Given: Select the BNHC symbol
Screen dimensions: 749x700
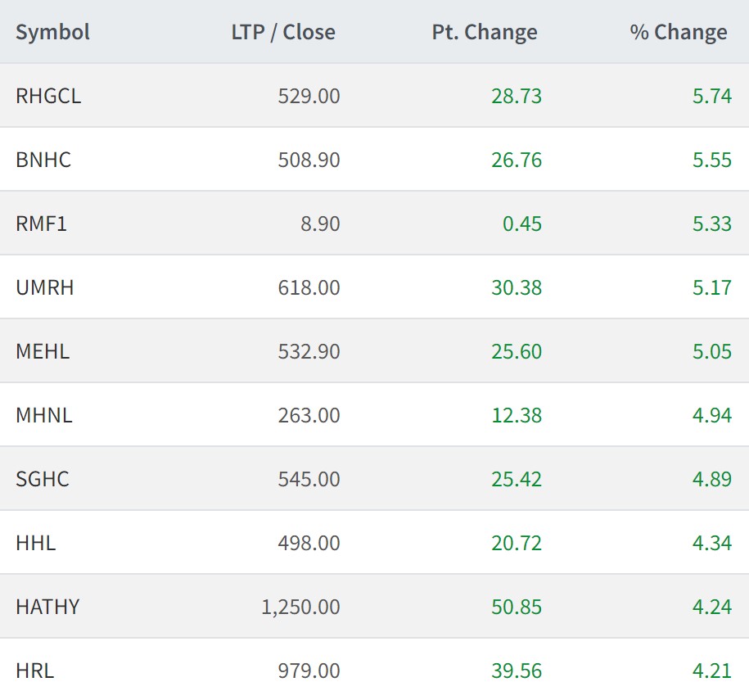Looking at the screenshot, I should pos(43,160).
